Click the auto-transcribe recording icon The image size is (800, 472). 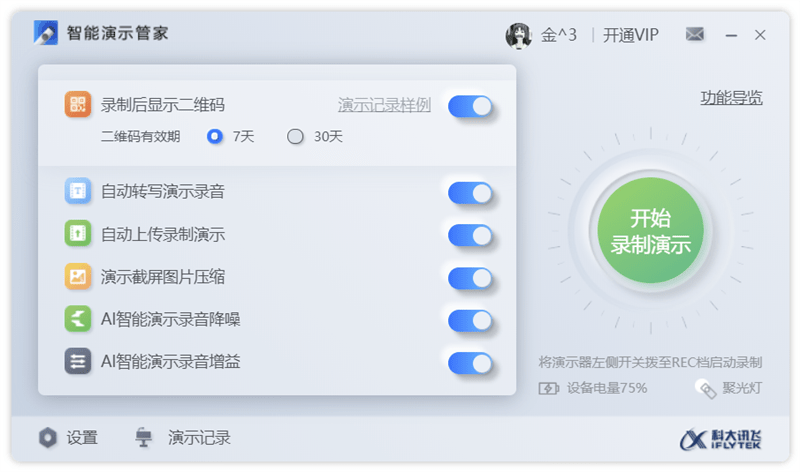pyautogui.click(x=78, y=191)
